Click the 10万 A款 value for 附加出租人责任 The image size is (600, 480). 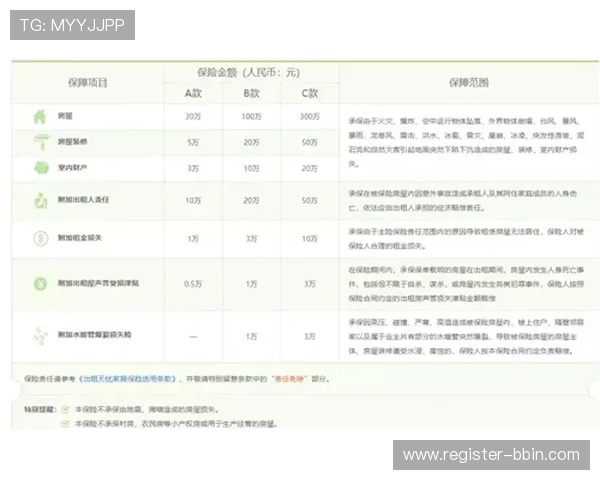coord(193,201)
